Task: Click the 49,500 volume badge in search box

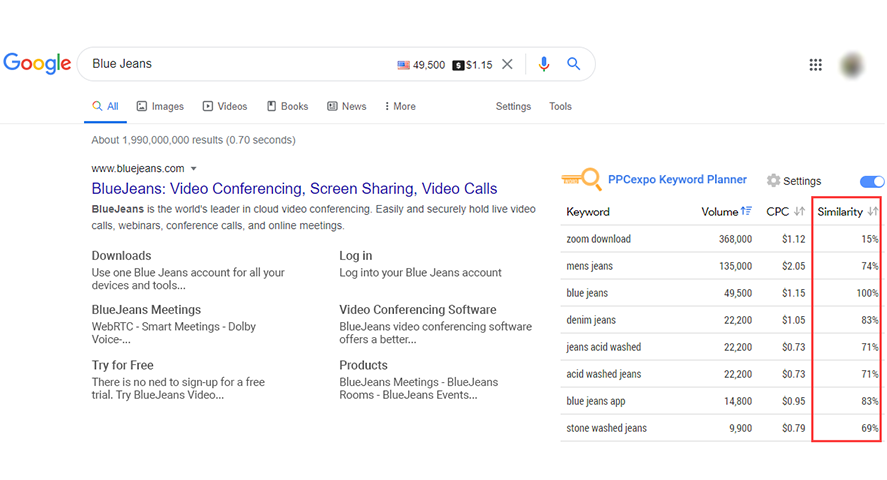Action: pos(429,65)
